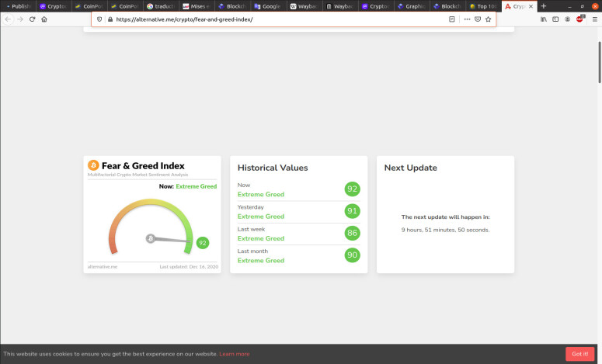Open the Library icon in toolbar
This screenshot has width=602, height=364.
pyautogui.click(x=544, y=19)
